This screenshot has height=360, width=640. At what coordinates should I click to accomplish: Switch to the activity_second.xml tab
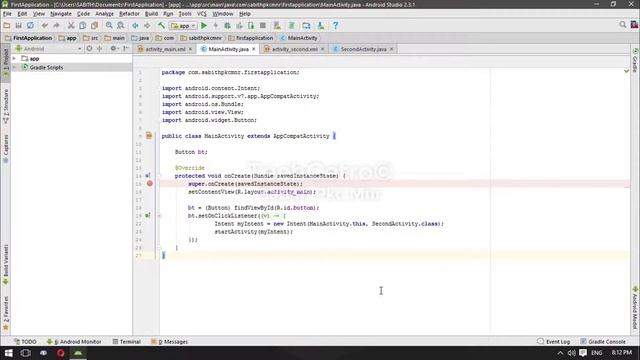pos(294,49)
